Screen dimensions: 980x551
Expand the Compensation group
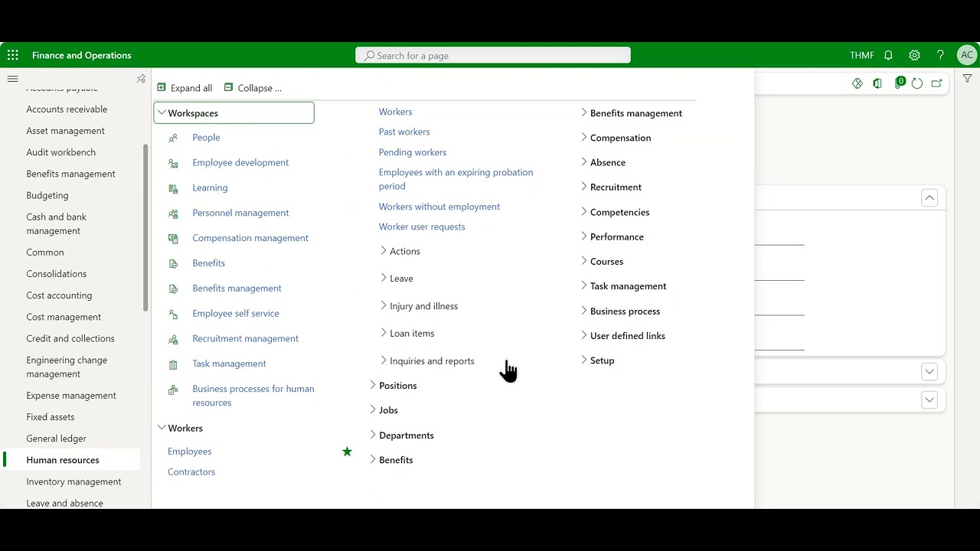tap(583, 138)
